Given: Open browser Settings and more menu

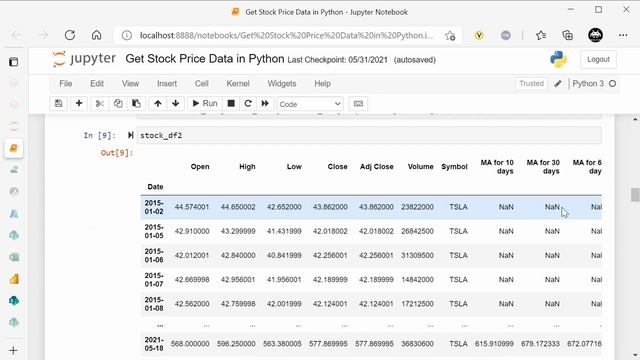Looking at the screenshot, I should (623, 35).
